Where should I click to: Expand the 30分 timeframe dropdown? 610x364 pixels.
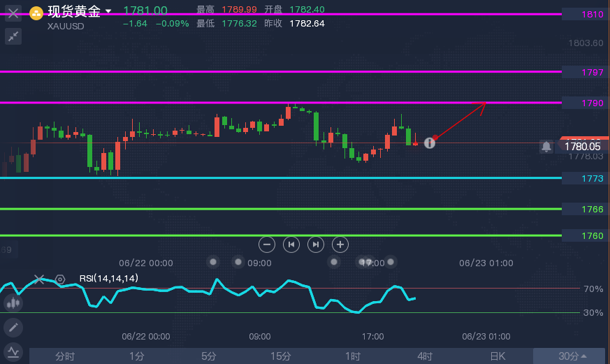coord(572,356)
